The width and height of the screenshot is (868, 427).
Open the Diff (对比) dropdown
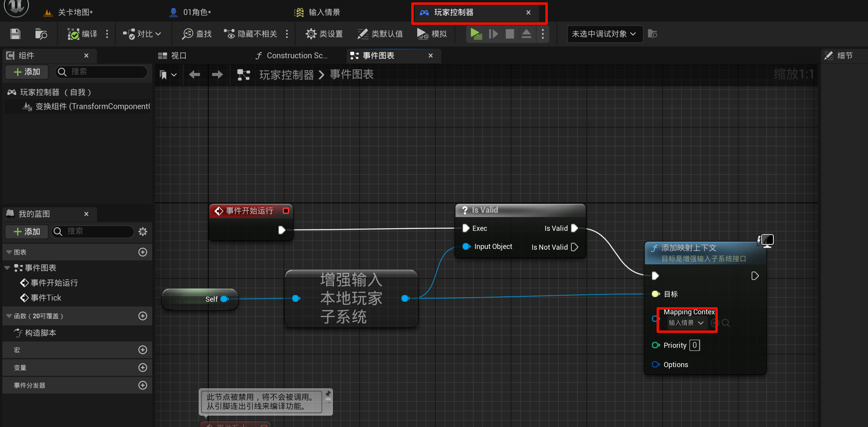point(142,34)
